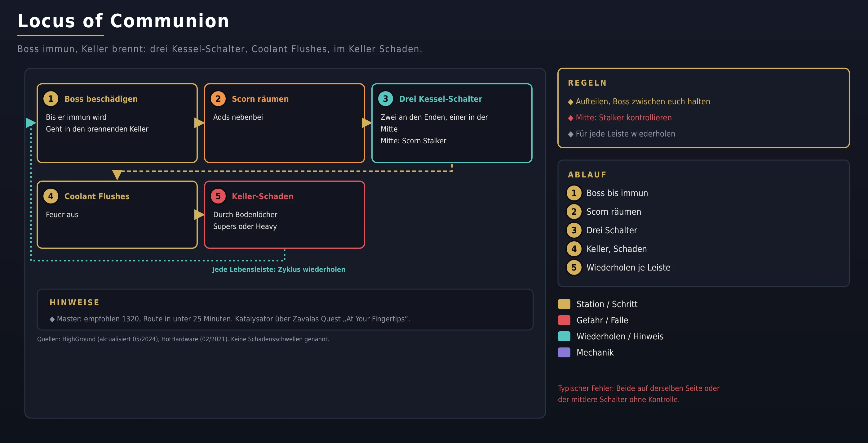Screen dimensions: 868x443
Task: Click the text Feuer aus
Action: tap(62, 214)
